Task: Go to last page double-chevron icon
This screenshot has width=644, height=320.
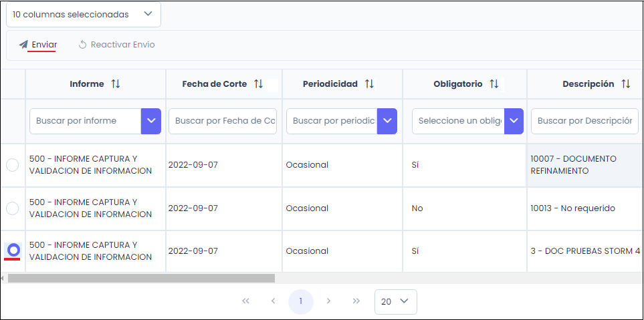Action: click(356, 301)
